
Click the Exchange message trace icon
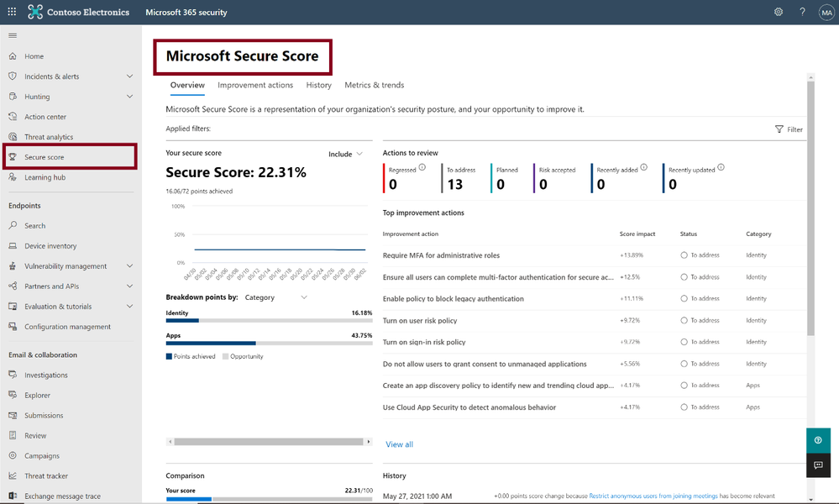pyautogui.click(x=13, y=496)
